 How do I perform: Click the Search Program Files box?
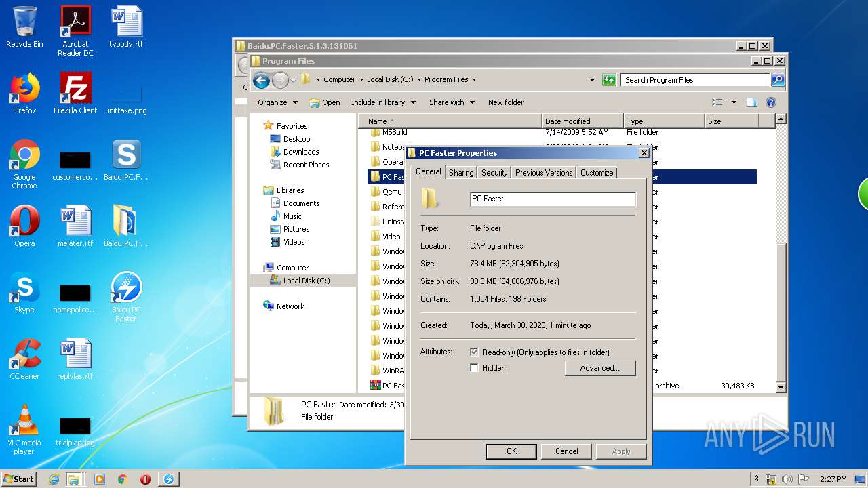coord(696,80)
